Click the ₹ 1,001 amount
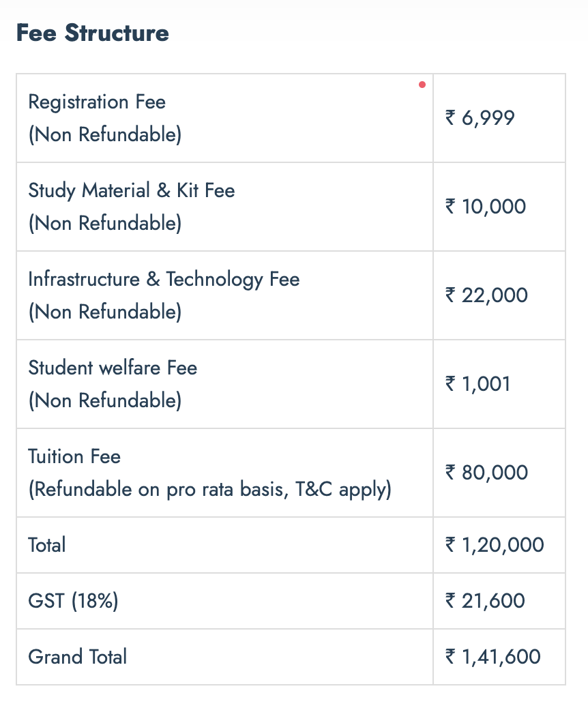588x708 pixels. pyautogui.click(x=477, y=384)
